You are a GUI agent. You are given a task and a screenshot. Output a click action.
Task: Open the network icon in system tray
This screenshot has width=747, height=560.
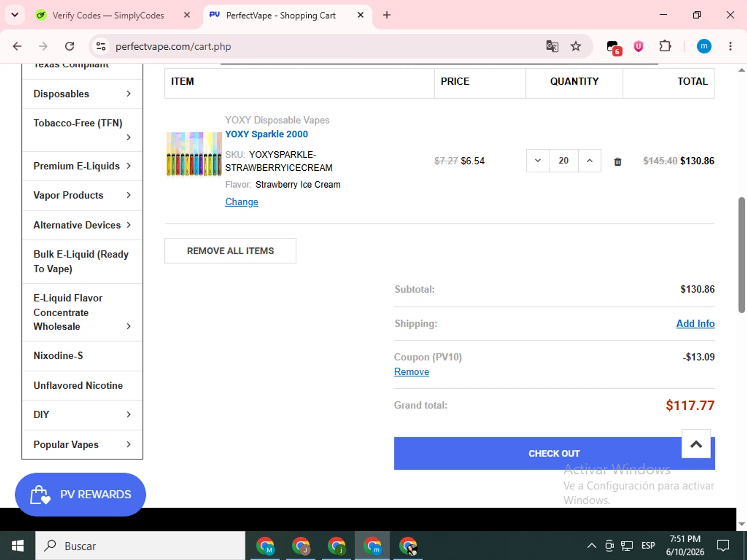point(626,546)
